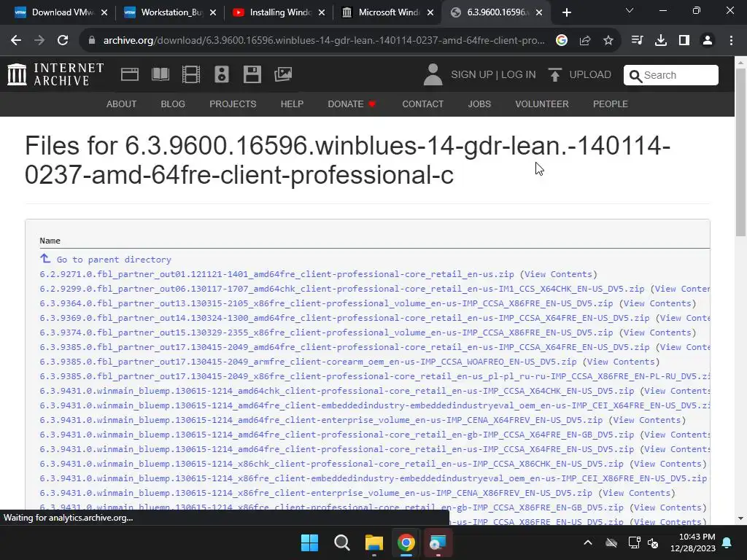Click the Chrome icon on taskbar
The image size is (747, 560).
pos(406,542)
